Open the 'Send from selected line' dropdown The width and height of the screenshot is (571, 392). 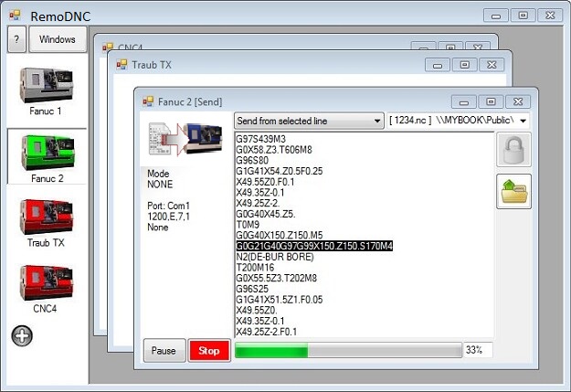(309, 121)
